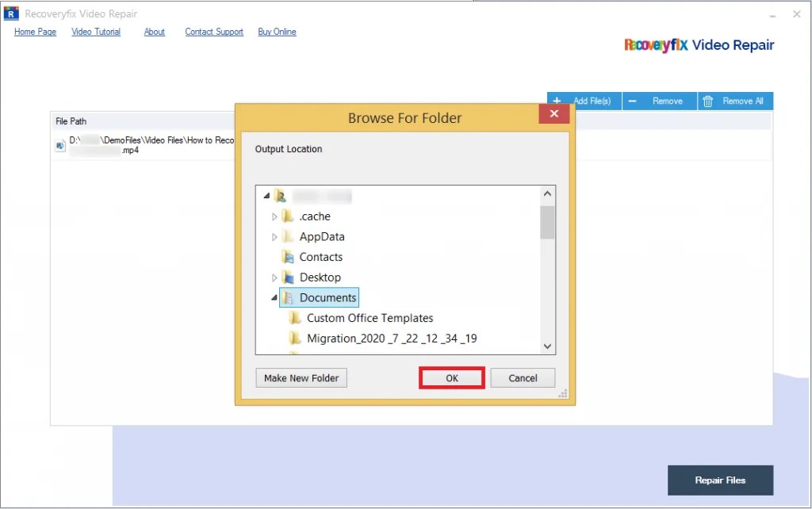Open the Buy Online link
The image size is (812, 509).
click(277, 32)
